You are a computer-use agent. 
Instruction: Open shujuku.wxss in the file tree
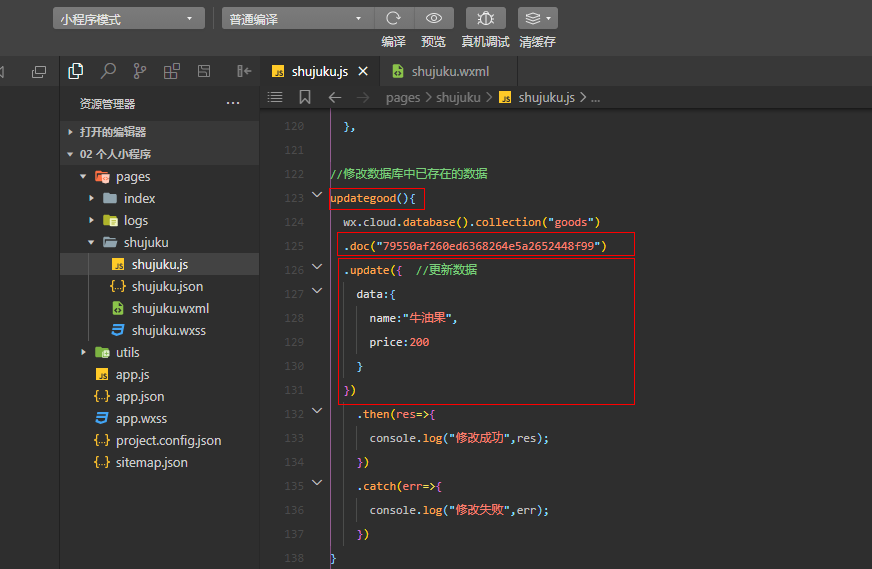click(x=159, y=330)
